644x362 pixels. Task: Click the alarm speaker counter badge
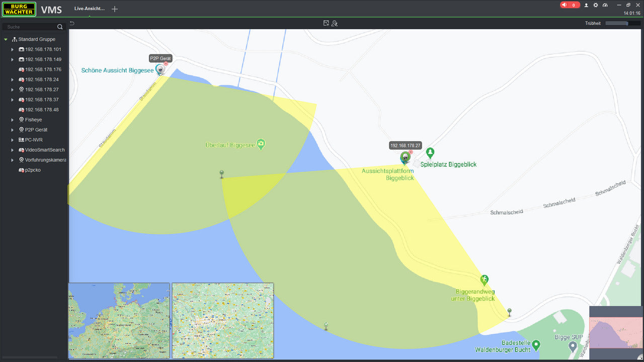coord(570,5)
